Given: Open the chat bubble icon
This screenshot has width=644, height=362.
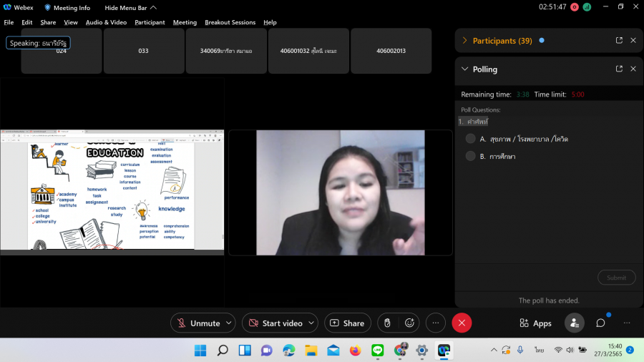Looking at the screenshot, I should coord(600,323).
